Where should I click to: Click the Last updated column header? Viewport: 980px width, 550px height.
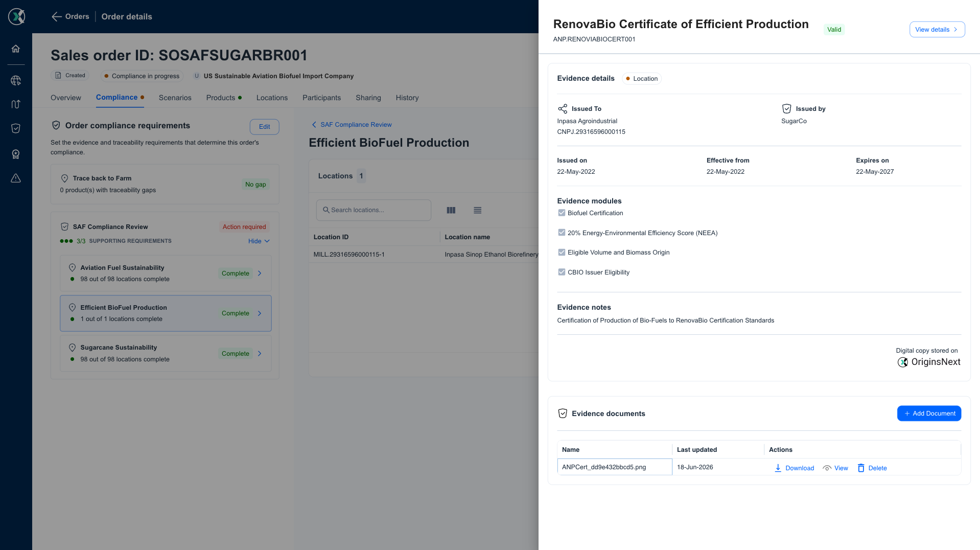click(x=696, y=450)
